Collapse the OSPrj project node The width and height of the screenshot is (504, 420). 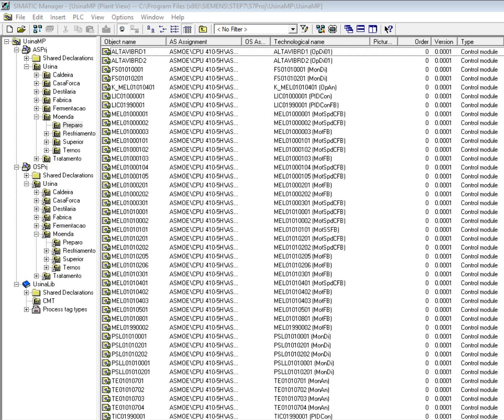point(17,167)
